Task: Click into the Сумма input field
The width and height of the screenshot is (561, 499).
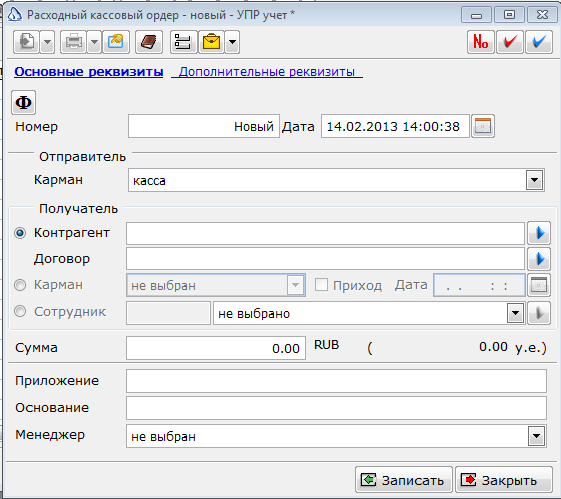Action: (216, 348)
